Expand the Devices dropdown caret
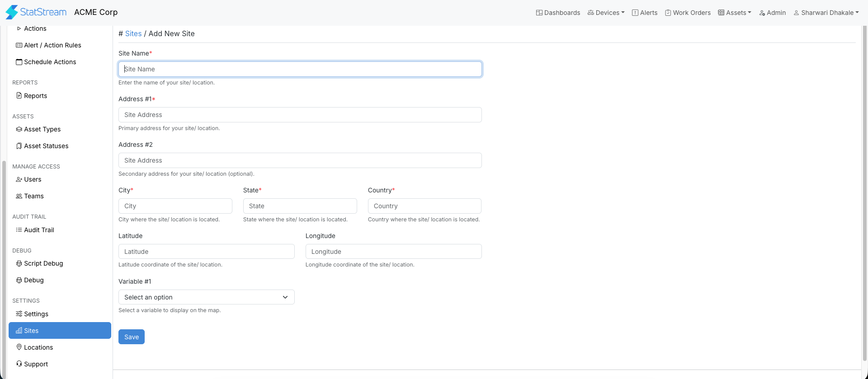The height and width of the screenshot is (379, 868). pyautogui.click(x=623, y=13)
